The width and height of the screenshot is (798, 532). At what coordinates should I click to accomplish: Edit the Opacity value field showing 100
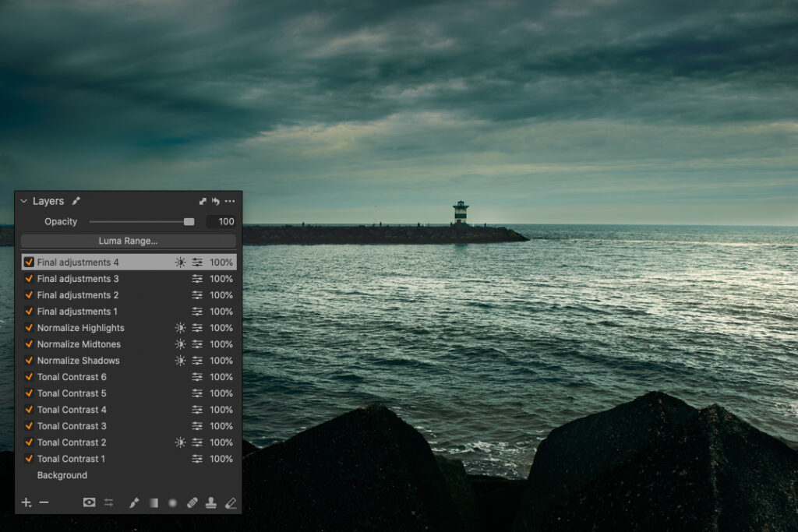pos(221,222)
